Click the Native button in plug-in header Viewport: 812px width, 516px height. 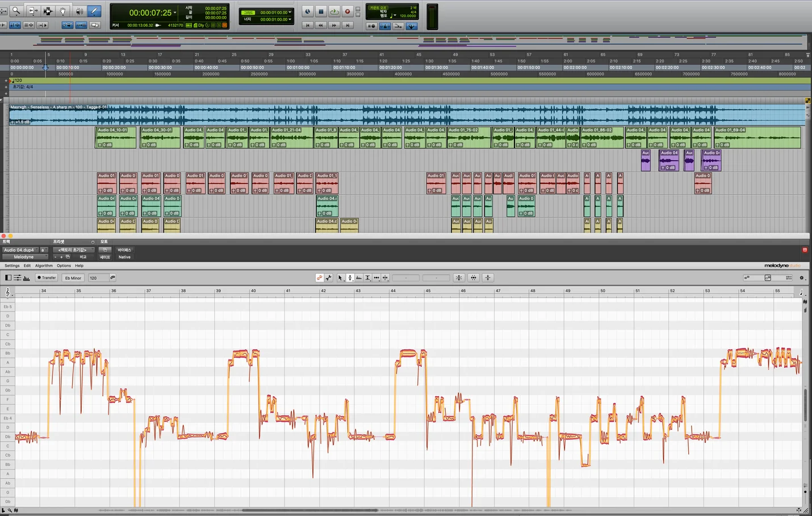coord(124,257)
